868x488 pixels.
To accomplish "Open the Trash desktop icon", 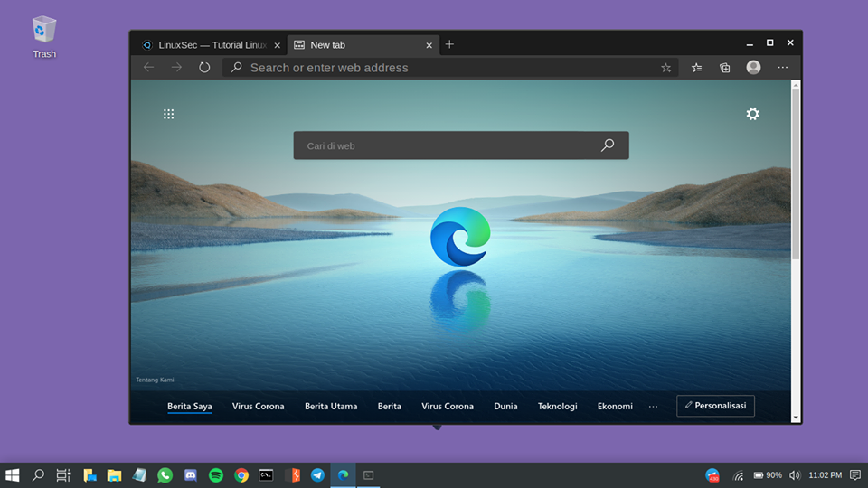I will pyautogui.click(x=44, y=37).
